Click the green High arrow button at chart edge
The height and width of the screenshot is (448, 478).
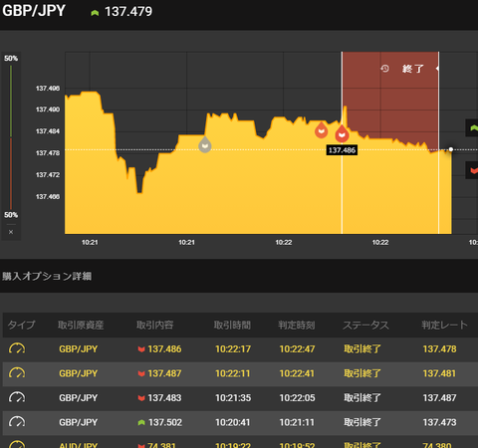pyautogui.click(x=472, y=127)
